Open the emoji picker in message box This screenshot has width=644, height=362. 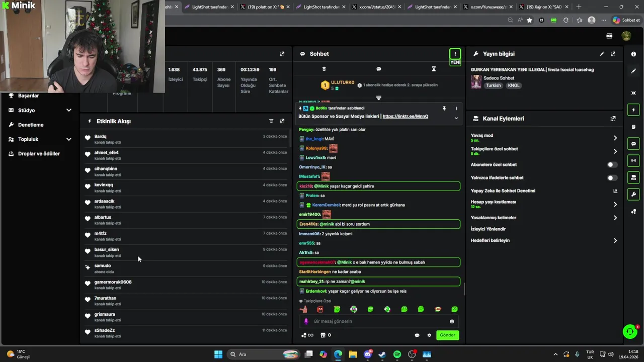(x=452, y=321)
